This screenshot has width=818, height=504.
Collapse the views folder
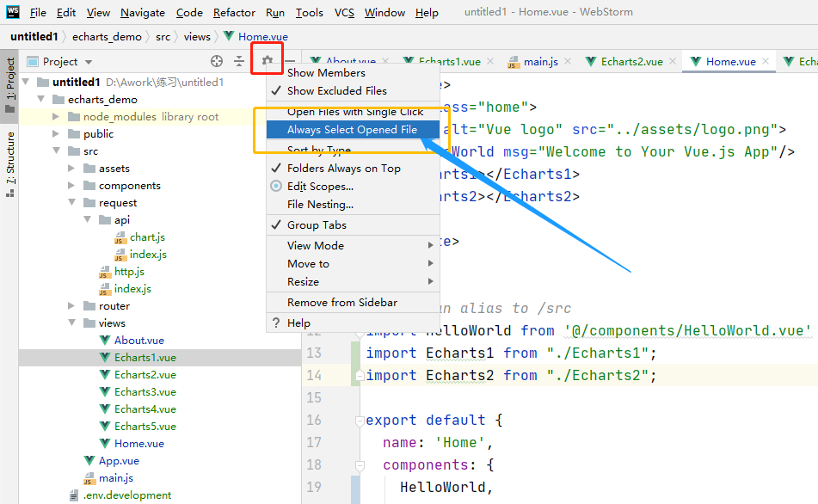coord(72,323)
